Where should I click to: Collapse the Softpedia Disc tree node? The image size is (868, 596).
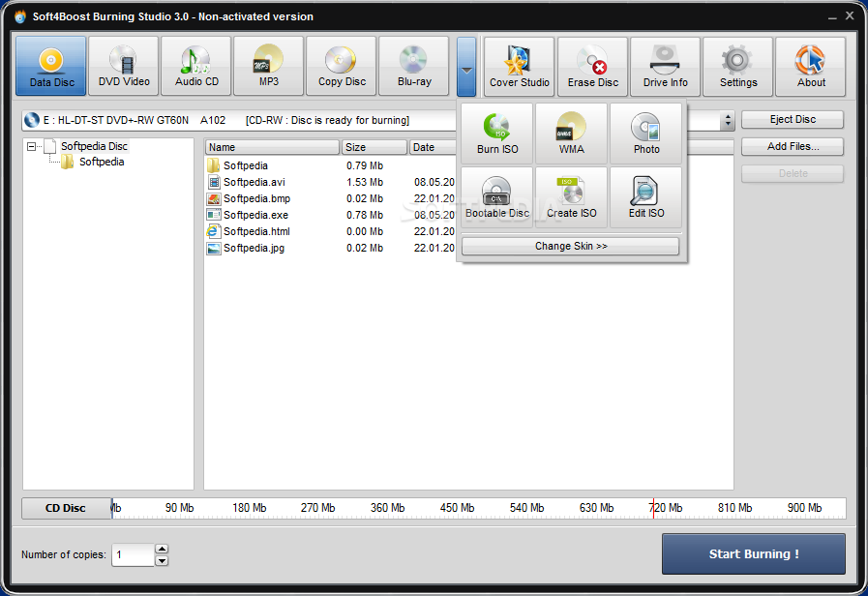click(32, 146)
